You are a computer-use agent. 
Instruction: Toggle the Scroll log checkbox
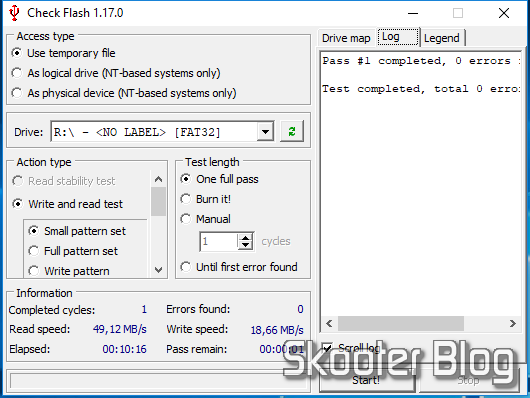pos(327,348)
